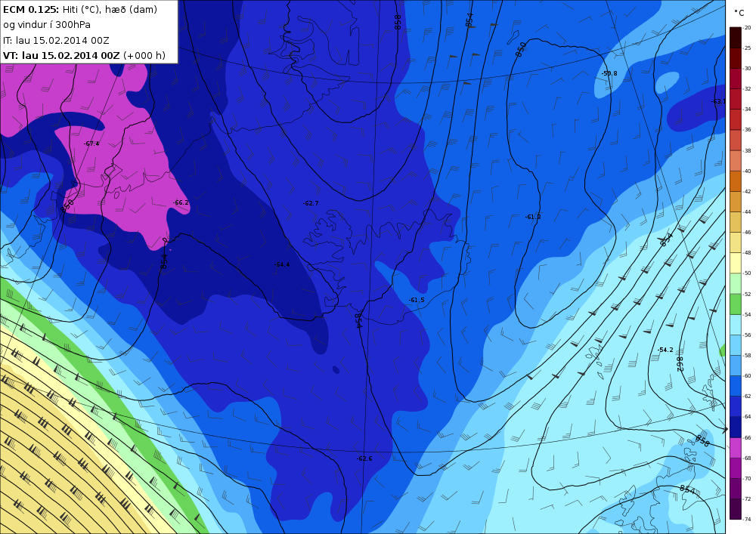This screenshot has width=756, height=534.
Task: Click the pale cyan swatch between -54 and -56
Action: tap(736, 325)
